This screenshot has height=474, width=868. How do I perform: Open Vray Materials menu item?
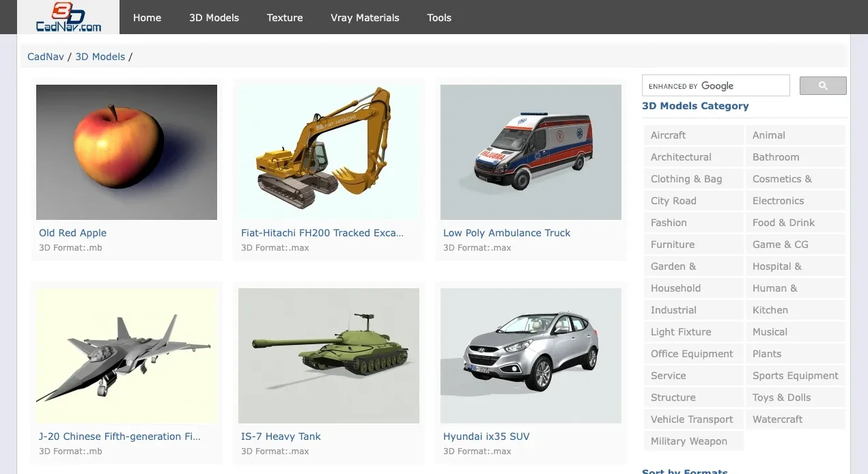[365, 18]
